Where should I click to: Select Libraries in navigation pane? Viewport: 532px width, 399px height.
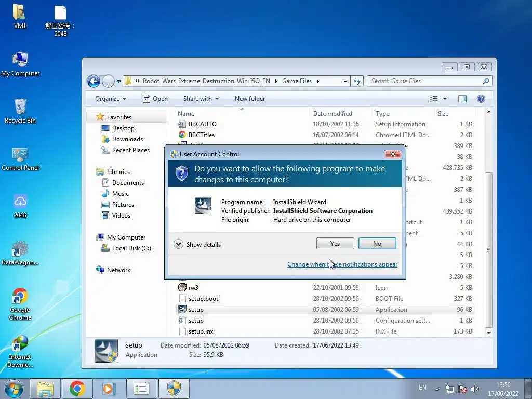click(x=118, y=171)
